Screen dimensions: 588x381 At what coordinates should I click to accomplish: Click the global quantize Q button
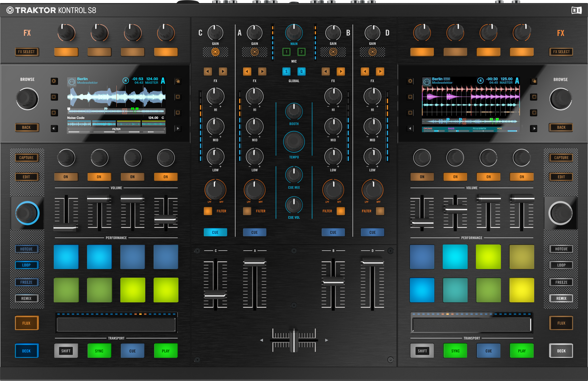(x=301, y=72)
